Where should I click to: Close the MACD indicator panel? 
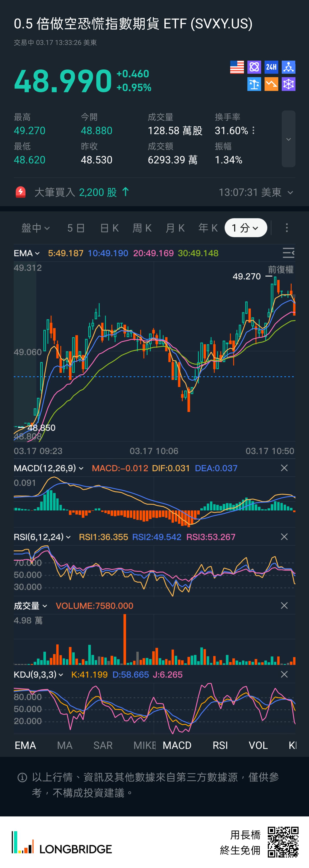[x=284, y=468]
